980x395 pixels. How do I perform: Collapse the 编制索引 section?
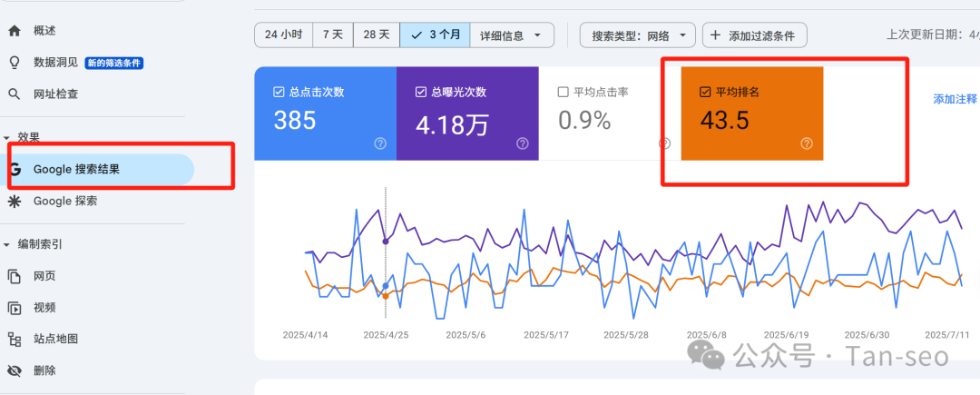[x=6, y=244]
